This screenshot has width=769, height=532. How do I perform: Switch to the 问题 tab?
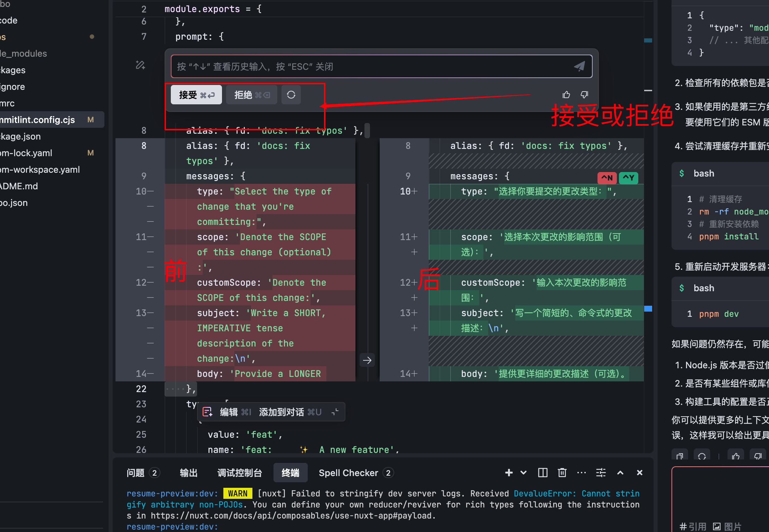point(136,473)
